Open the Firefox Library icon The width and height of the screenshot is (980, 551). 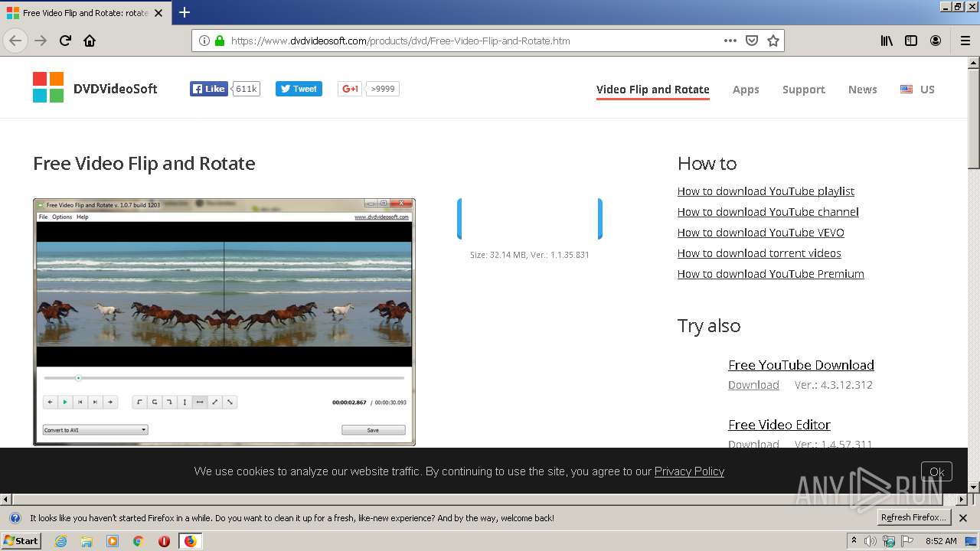pos(887,41)
